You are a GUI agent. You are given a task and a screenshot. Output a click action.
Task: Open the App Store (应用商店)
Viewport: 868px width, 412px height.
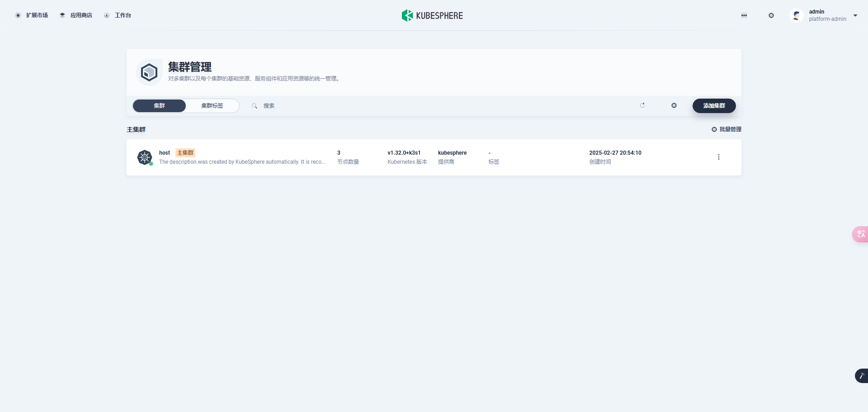point(76,15)
